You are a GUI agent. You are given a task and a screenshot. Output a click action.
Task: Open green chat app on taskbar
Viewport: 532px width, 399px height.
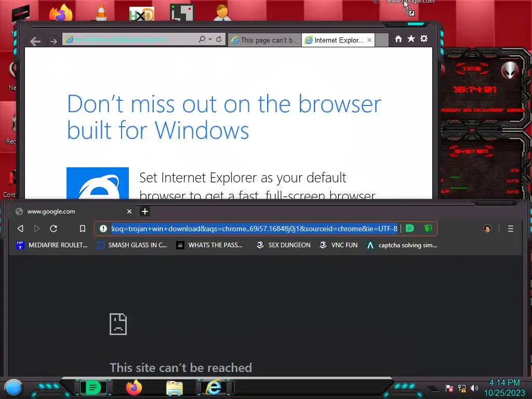coord(93,388)
